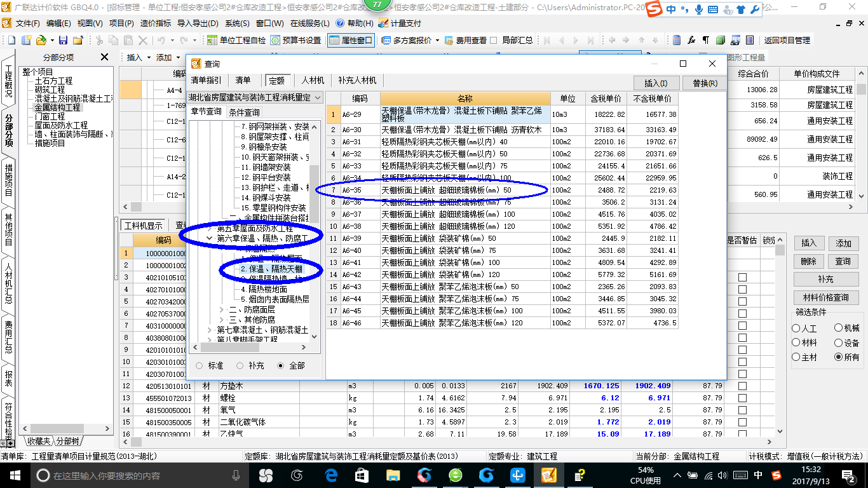Open the 多方案报价 dropdown arrow

(x=438, y=40)
